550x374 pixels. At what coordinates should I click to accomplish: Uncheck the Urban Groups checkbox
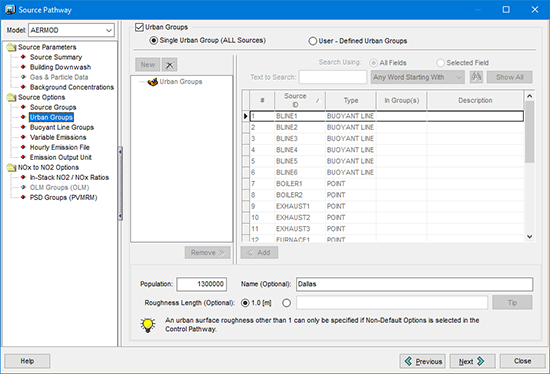point(139,27)
